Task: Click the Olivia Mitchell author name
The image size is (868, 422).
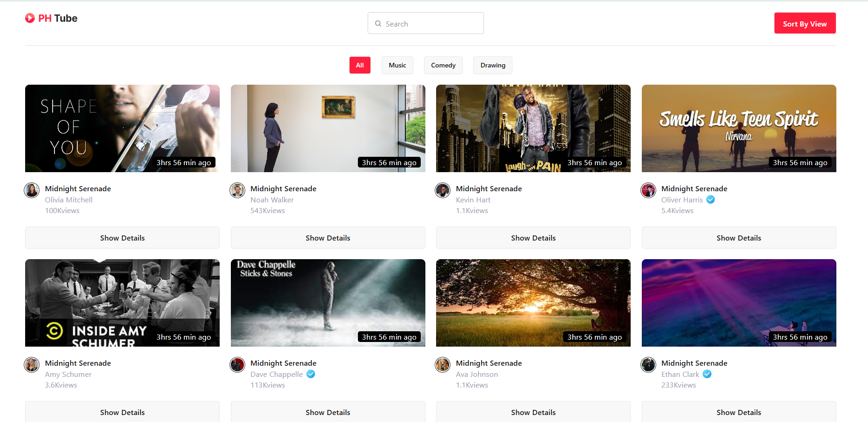Action: coord(69,200)
